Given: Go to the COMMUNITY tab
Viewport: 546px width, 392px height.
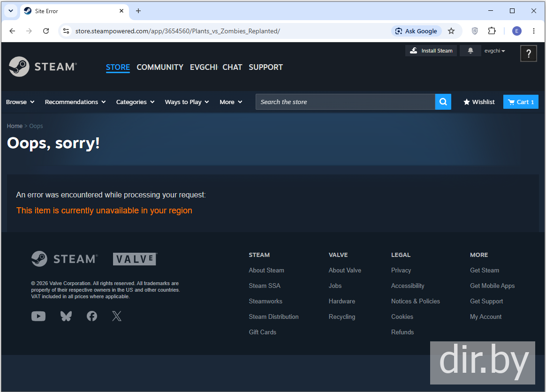Looking at the screenshot, I should 160,67.
